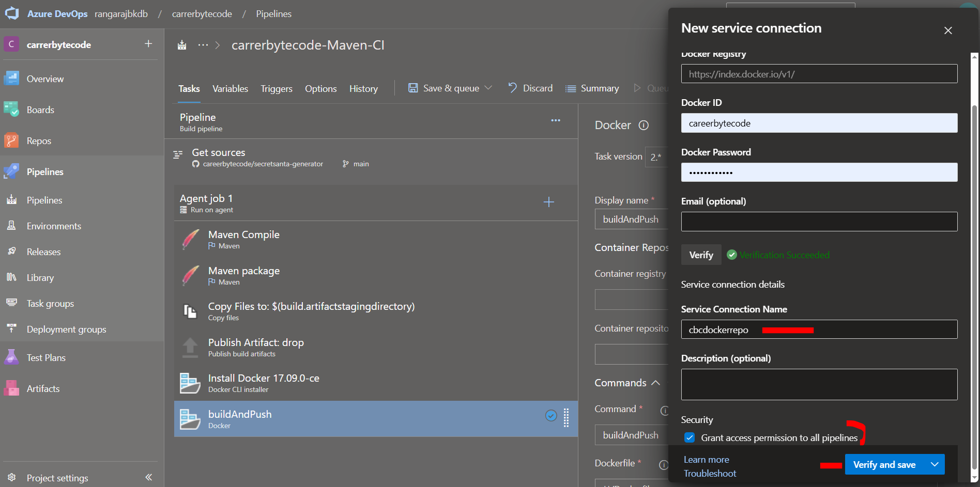
Task: Add a task to Agent job 1
Action: [548, 202]
